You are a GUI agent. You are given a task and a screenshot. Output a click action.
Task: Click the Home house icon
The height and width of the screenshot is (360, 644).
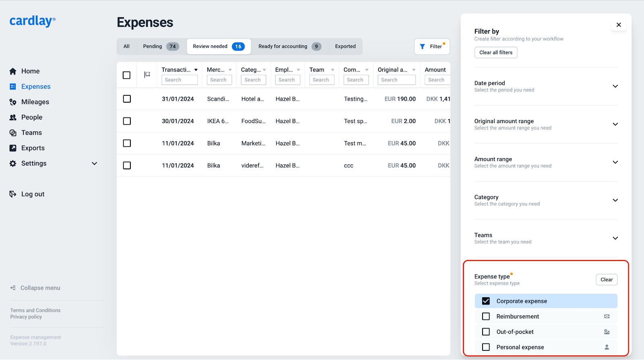pos(13,71)
